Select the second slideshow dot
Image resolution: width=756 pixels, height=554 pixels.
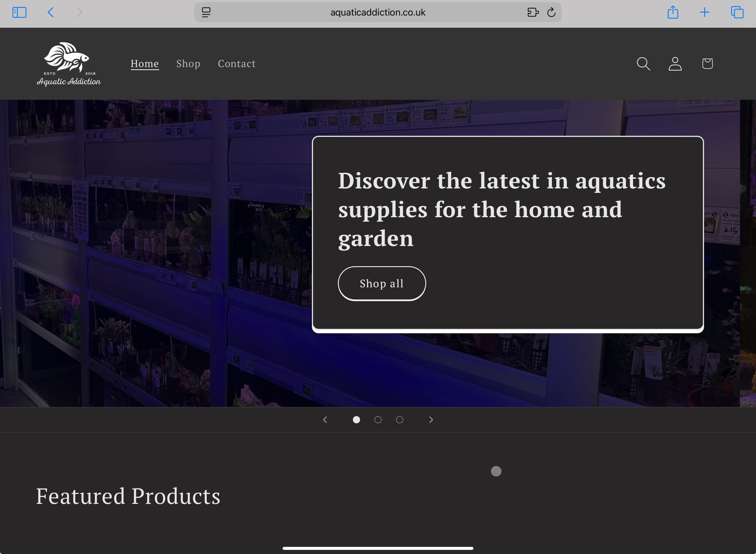(378, 420)
